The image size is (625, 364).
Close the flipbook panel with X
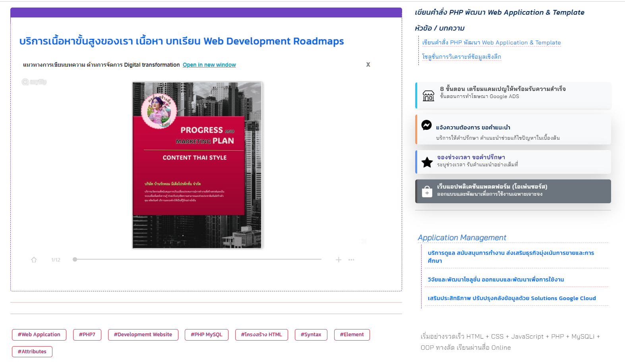point(368,65)
